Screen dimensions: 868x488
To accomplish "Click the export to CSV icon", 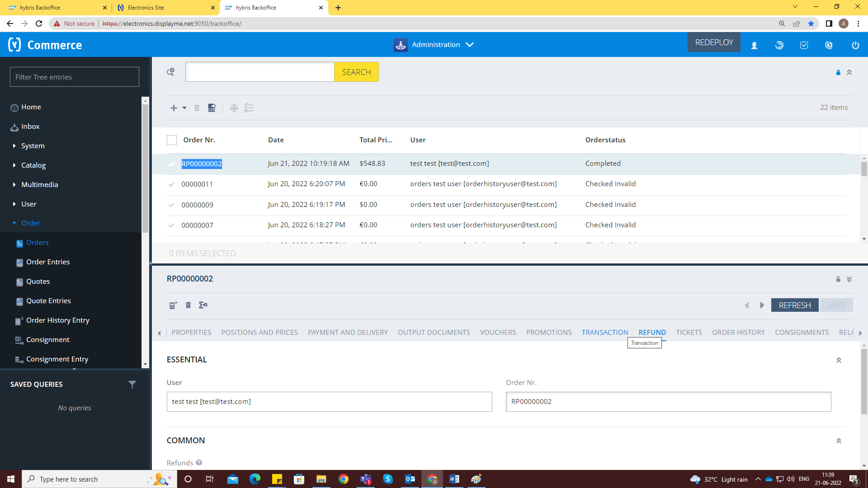I will (212, 108).
